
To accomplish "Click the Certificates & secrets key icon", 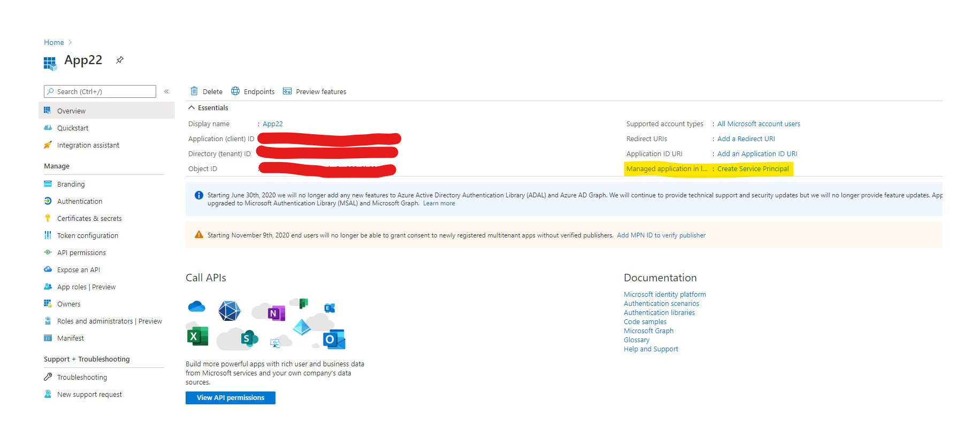I will point(48,218).
